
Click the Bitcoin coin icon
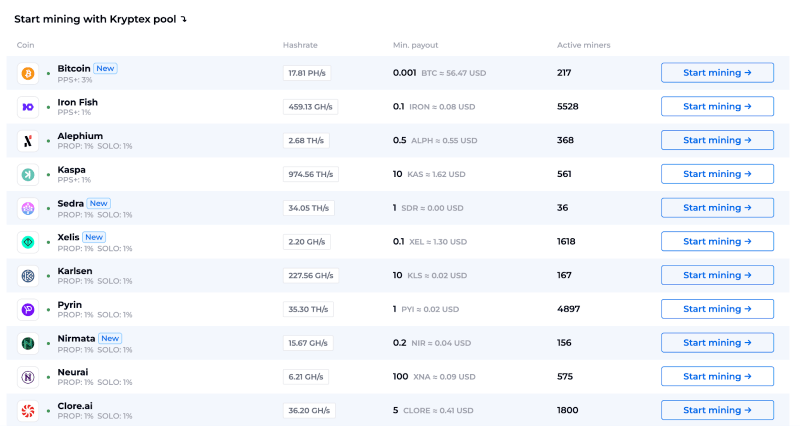(x=28, y=73)
